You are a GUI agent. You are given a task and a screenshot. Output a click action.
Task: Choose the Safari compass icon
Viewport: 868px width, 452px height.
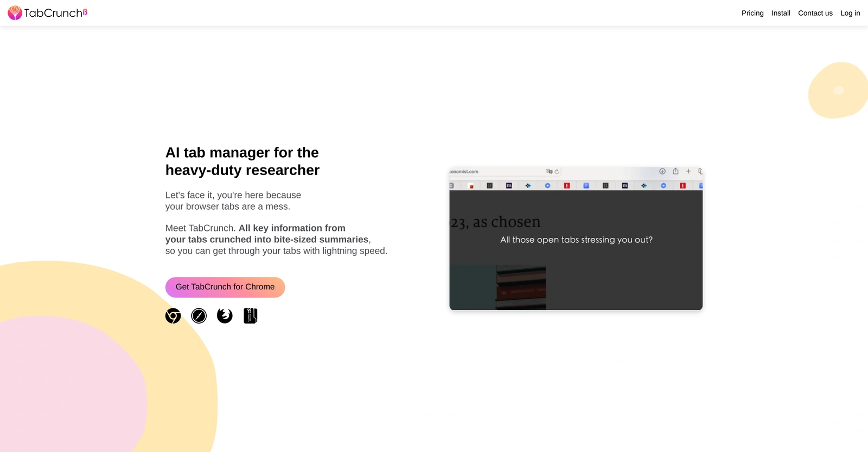199,315
